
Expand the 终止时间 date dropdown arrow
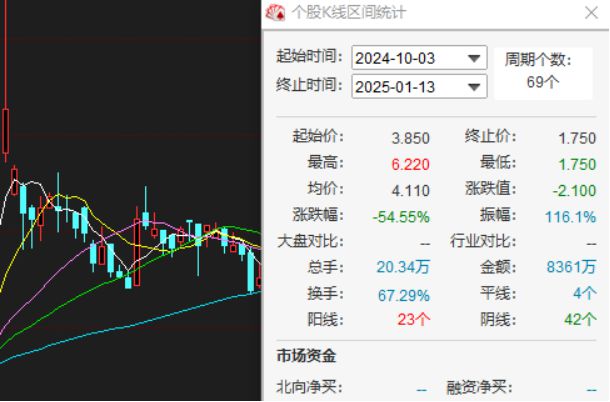[473, 87]
